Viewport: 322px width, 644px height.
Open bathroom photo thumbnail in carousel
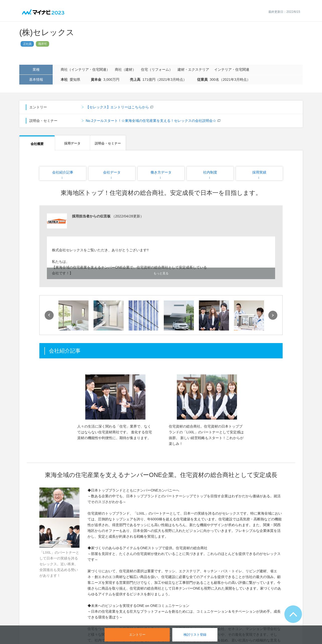point(109,315)
